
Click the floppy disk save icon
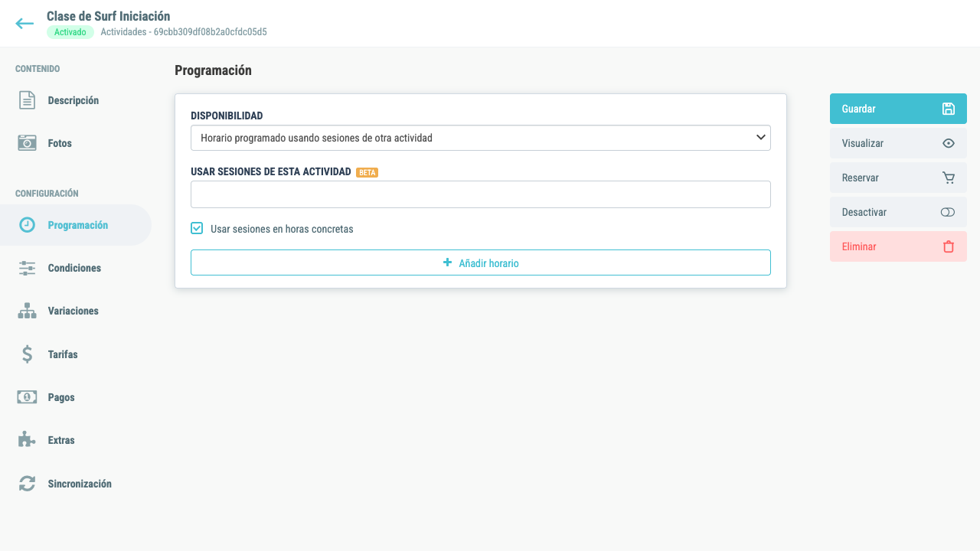[x=949, y=109]
